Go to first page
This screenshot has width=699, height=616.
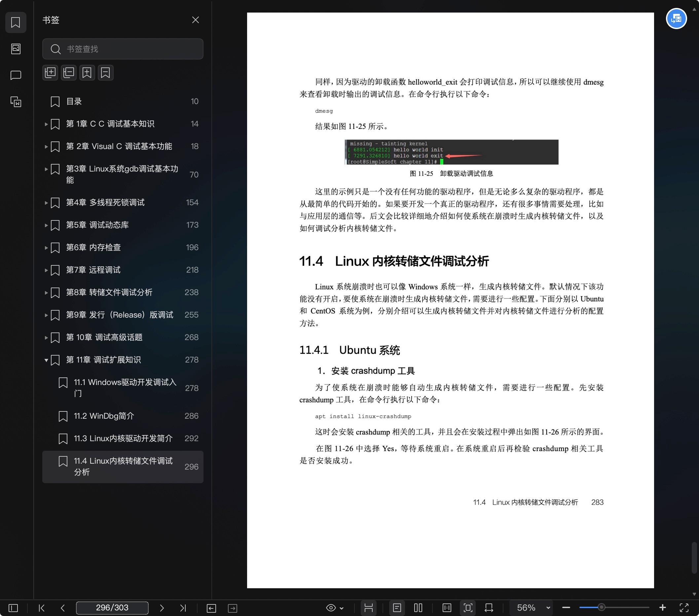point(41,608)
